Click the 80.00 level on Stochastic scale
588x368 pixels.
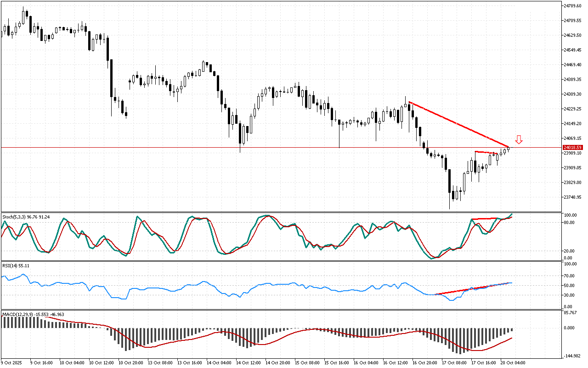coord(570,223)
